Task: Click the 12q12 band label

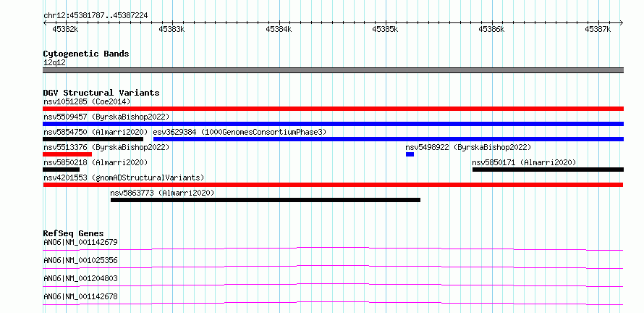Action: coord(54,63)
